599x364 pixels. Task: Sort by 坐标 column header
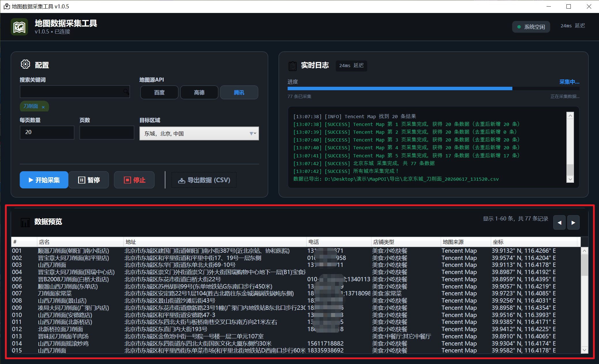534,242
